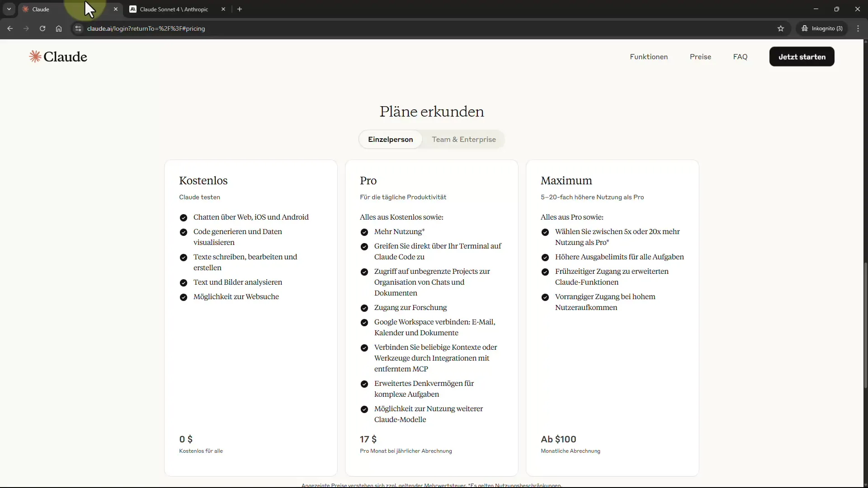Bookmark this page with the star icon
The height and width of the screenshot is (488, 868).
click(781, 28)
